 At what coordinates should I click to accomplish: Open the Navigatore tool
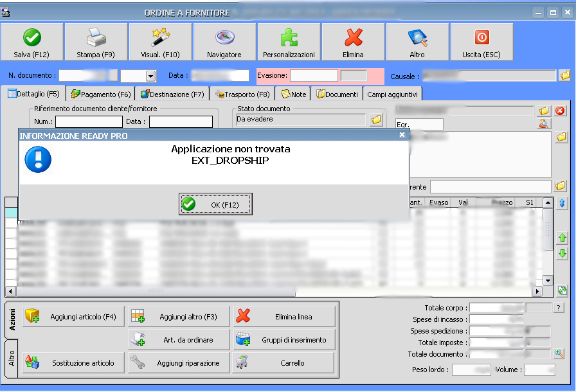pyautogui.click(x=224, y=42)
